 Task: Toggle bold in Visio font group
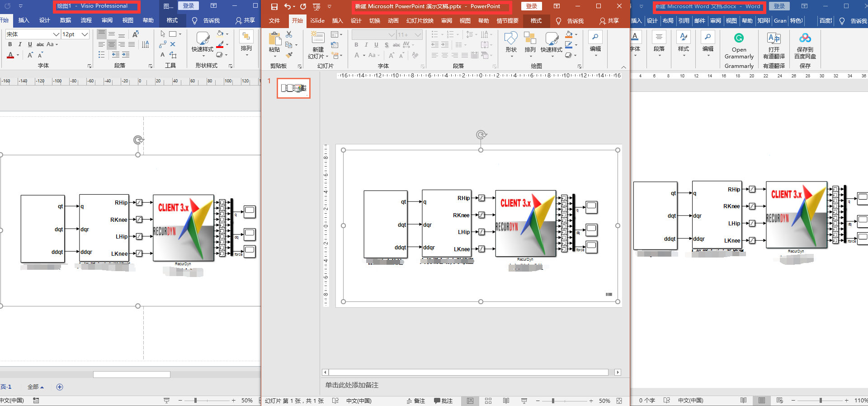pyautogui.click(x=10, y=44)
